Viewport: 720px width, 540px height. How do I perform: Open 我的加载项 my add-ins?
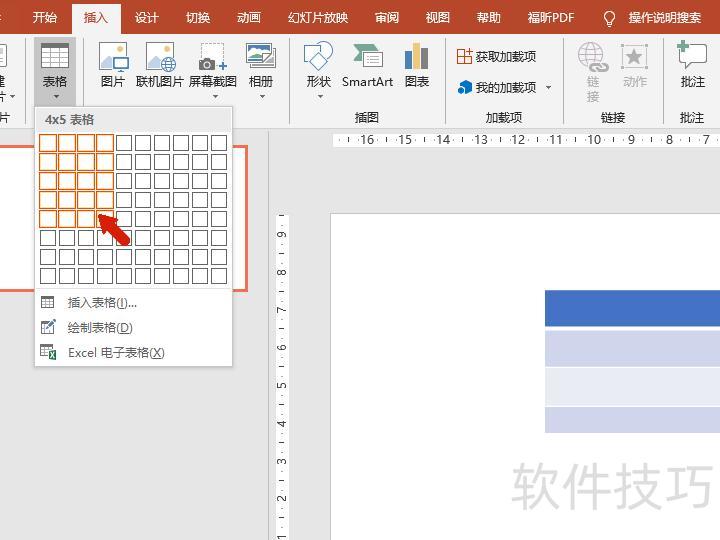[497, 87]
